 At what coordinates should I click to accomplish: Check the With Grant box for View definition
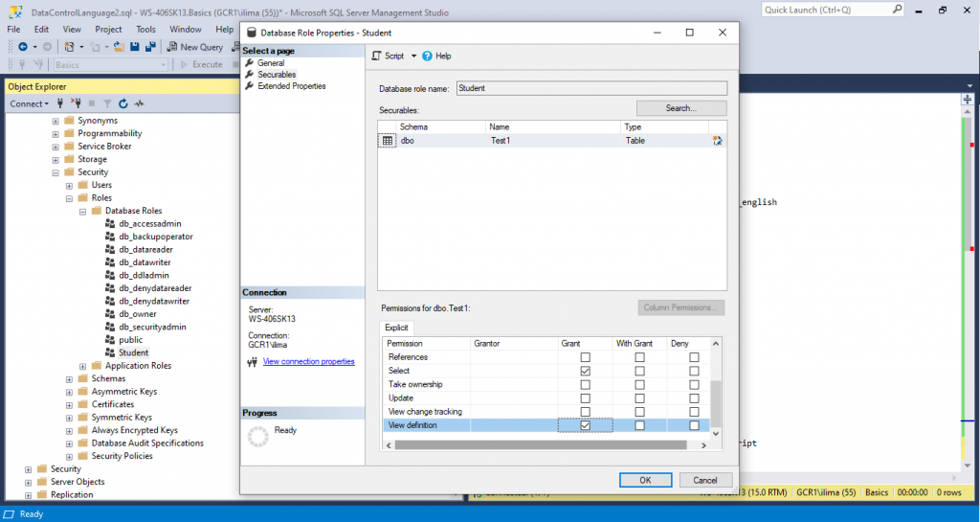(x=639, y=425)
